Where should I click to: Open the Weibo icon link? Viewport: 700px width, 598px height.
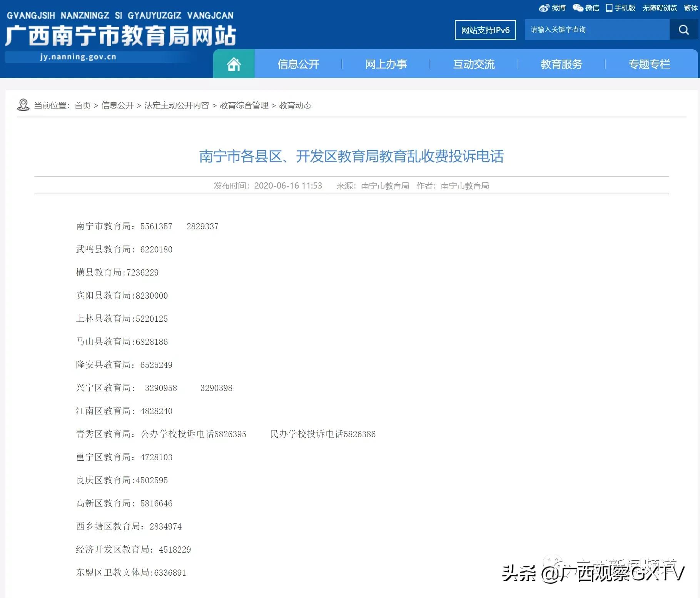point(544,8)
